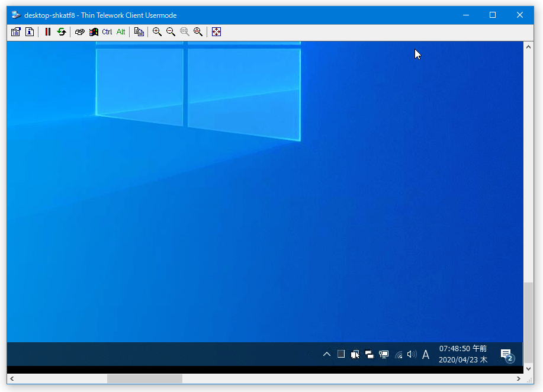This screenshot has height=392, width=543.
Task: Expand hidden tray icons chevron in remote taskbar
Action: click(x=326, y=354)
